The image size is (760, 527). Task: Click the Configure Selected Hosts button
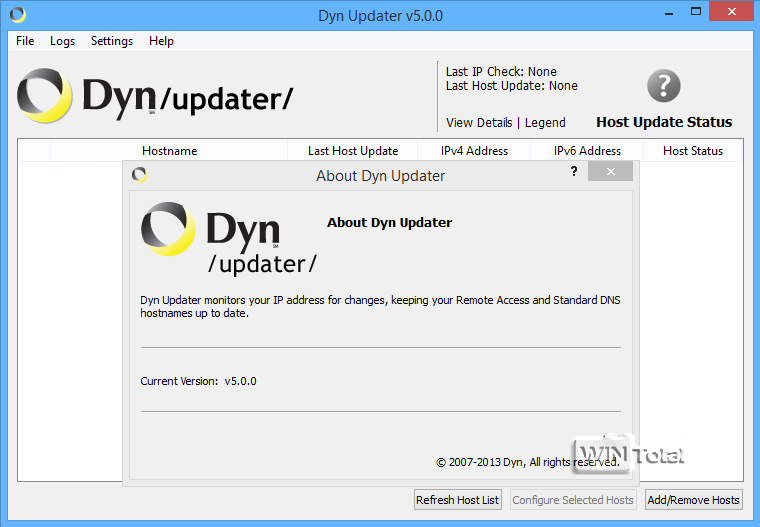tap(572, 500)
